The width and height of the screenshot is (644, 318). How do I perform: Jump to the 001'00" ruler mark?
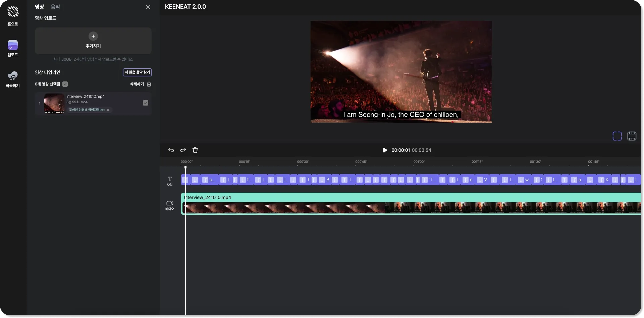click(419, 162)
